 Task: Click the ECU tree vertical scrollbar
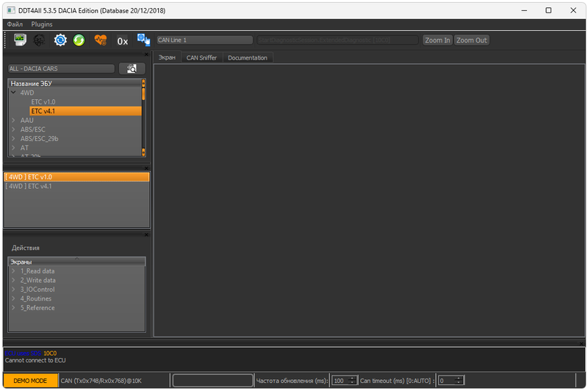[143, 118]
